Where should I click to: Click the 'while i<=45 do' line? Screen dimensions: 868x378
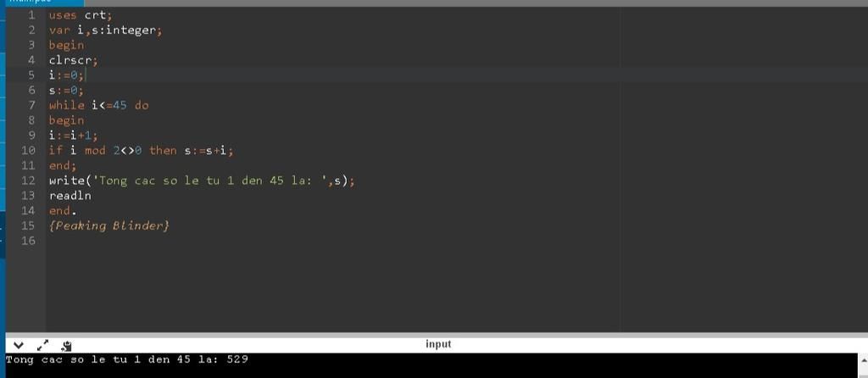pos(98,105)
